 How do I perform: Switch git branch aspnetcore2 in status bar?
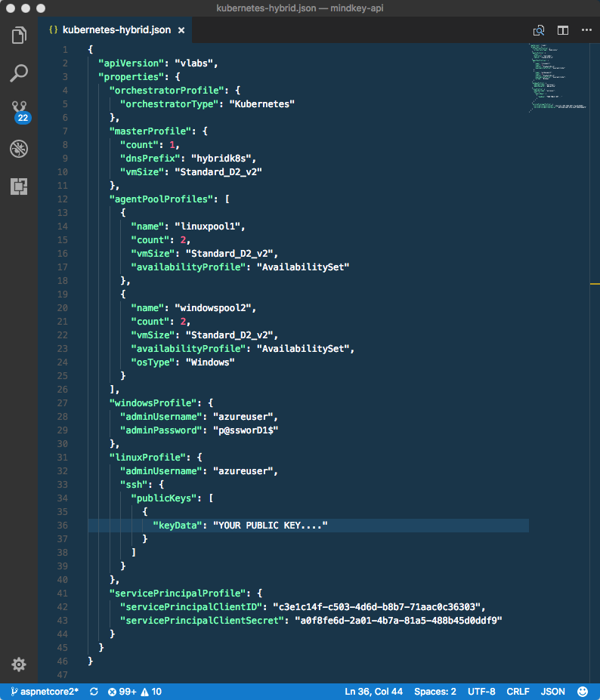tap(44, 691)
